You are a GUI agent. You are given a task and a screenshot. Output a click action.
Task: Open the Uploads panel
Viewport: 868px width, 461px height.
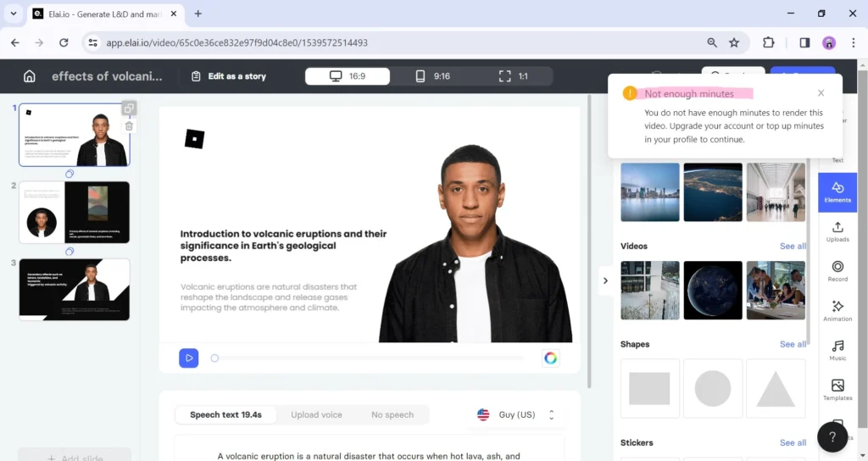pyautogui.click(x=837, y=232)
